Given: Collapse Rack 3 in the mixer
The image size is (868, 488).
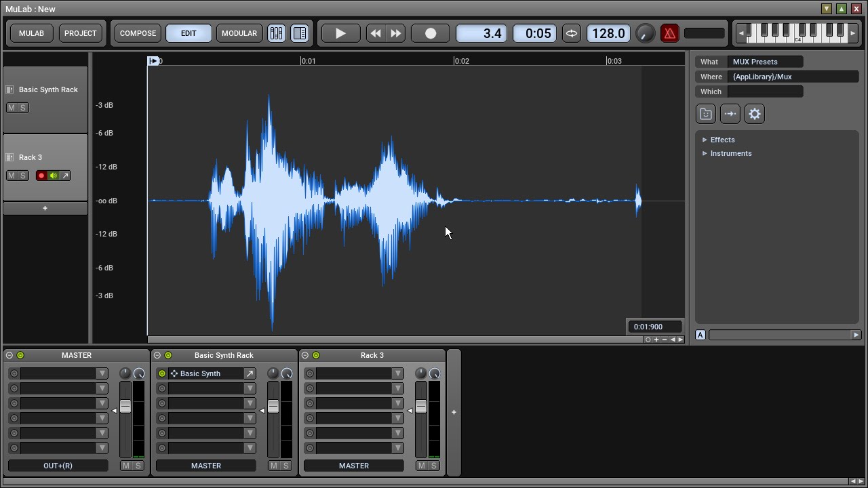Looking at the screenshot, I should coord(305,355).
